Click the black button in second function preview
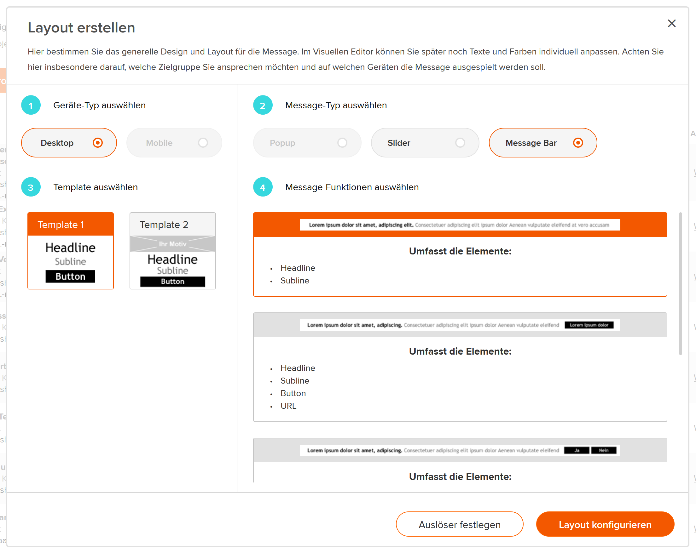Screen dimensions: 696x553 coord(589,325)
